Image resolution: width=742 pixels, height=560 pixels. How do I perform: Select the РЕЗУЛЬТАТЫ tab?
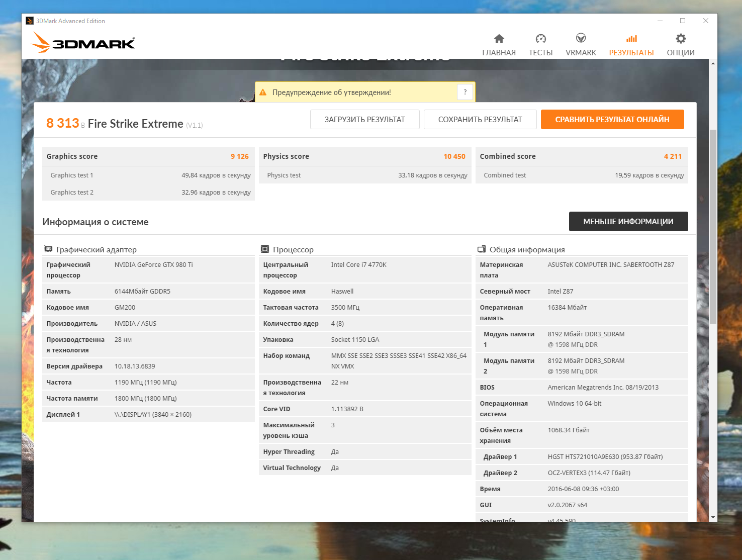pyautogui.click(x=631, y=45)
